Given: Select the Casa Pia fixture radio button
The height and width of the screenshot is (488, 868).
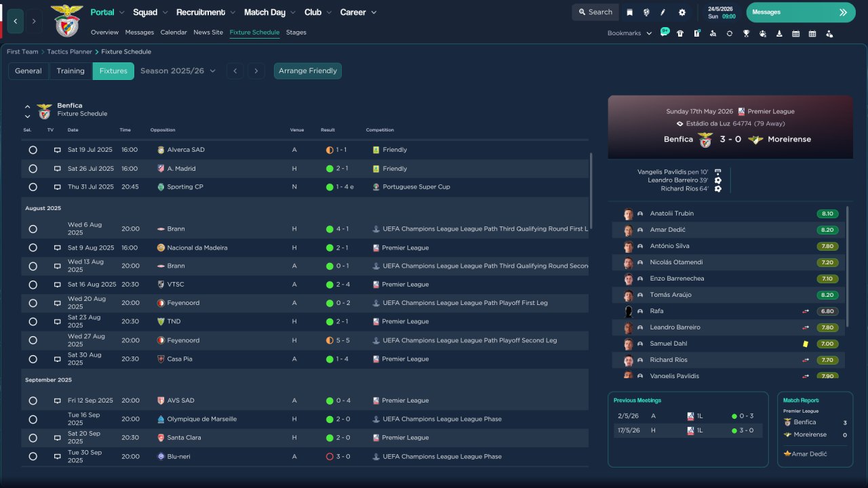Looking at the screenshot, I should (33, 359).
